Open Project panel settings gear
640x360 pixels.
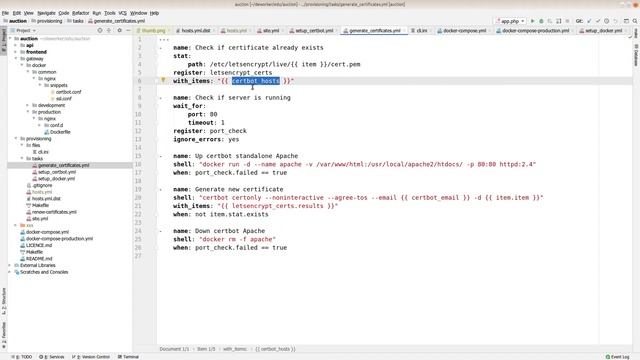pos(119,30)
